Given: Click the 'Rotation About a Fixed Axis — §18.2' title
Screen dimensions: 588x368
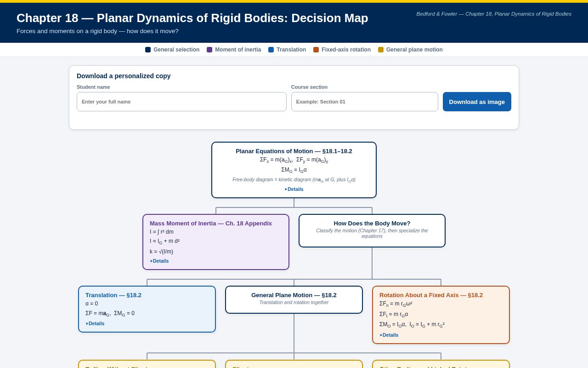Looking at the screenshot, I should pos(431,295).
